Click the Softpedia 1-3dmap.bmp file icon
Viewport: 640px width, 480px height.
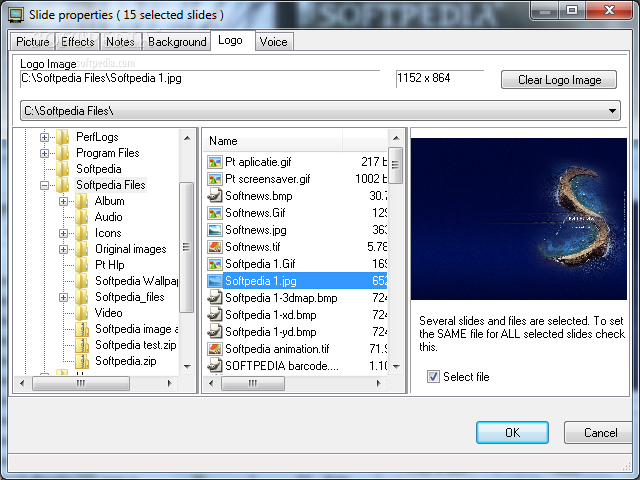pos(215,298)
